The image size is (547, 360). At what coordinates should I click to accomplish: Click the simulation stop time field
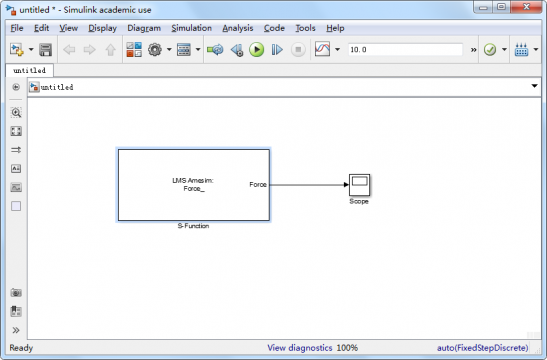coord(405,50)
